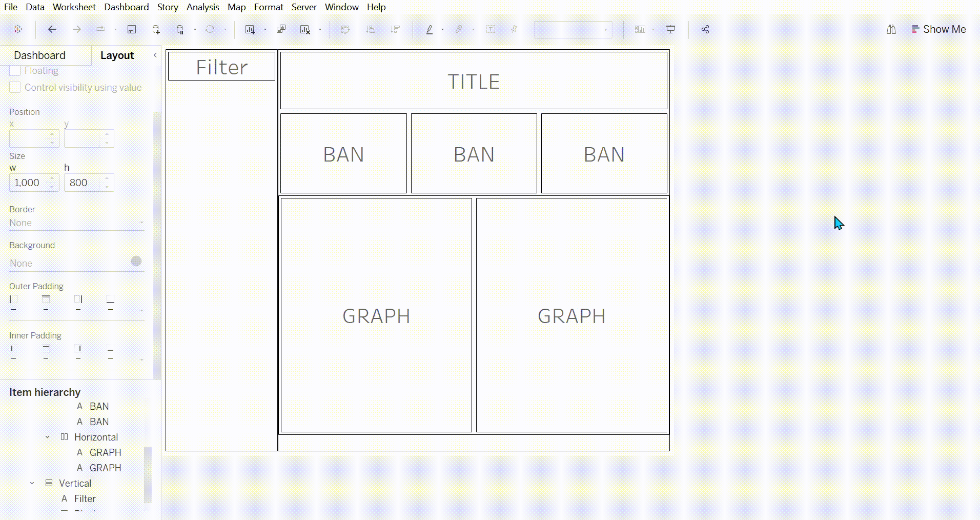Open the Data Guide icon beside Show Me
The height and width of the screenshot is (520, 980).
[891, 29]
